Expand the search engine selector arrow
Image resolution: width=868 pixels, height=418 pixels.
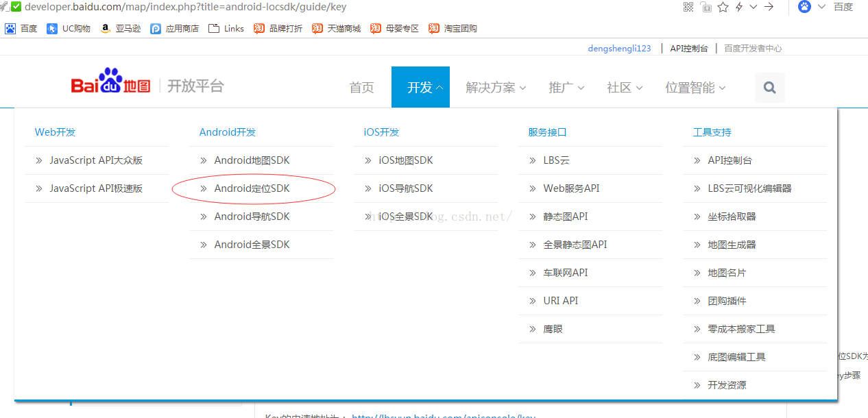[x=821, y=7]
